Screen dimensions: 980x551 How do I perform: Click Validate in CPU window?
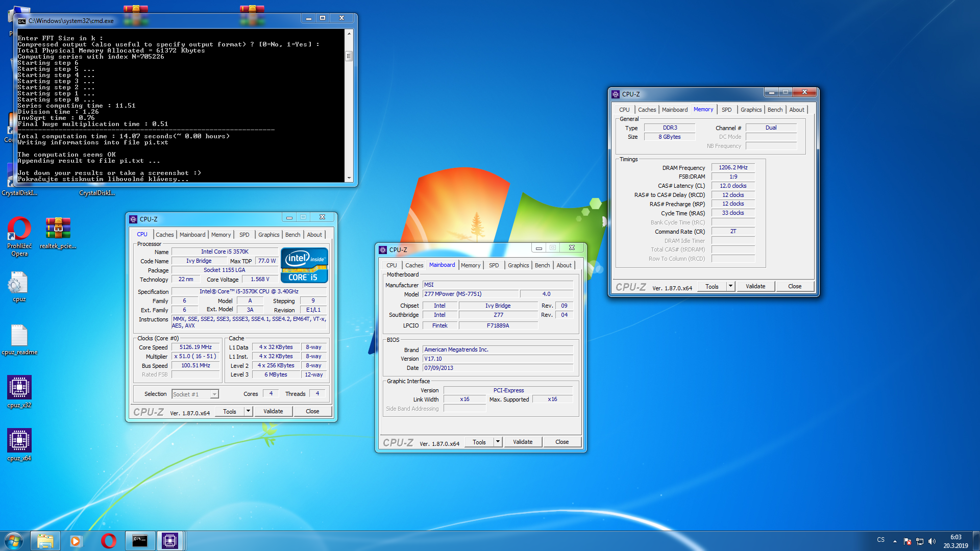[x=273, y=411]
